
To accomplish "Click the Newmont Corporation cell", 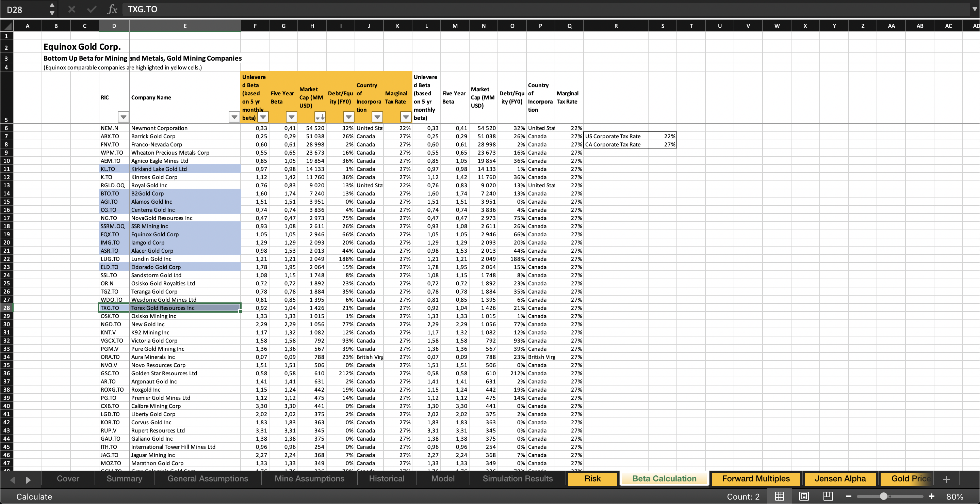I will pos(185,128).
